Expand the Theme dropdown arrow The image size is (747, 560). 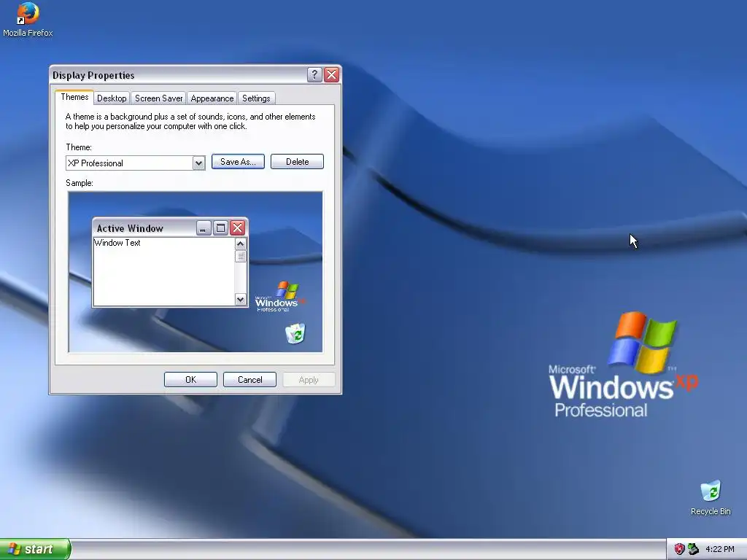198,163
